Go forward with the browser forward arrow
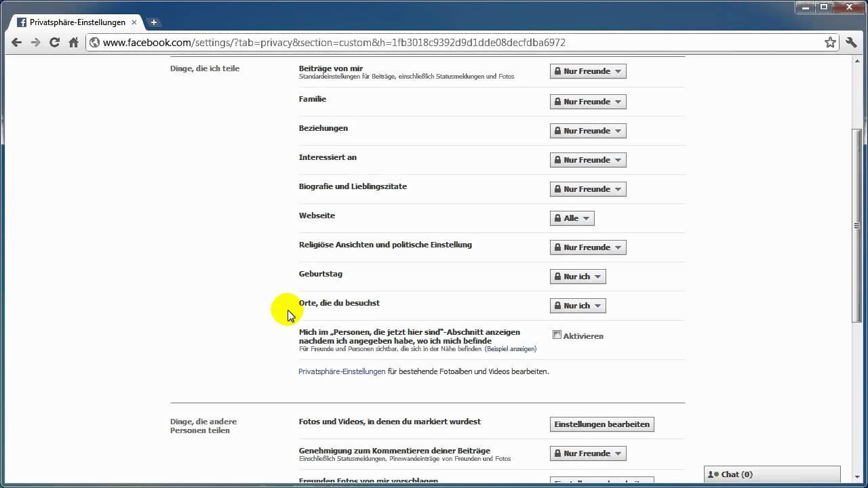Viewport: 868px width, 488px height. pos(35,42)
